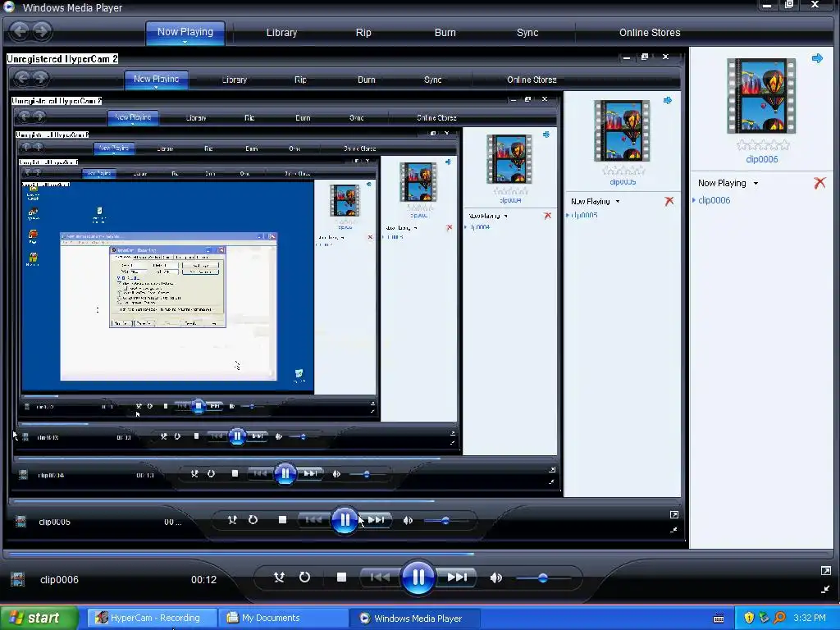The height and width of the screenshot is (630, 840).
Task: Click the Forward navigation arrow in Media Player
Action: click(x=42, y=31)
